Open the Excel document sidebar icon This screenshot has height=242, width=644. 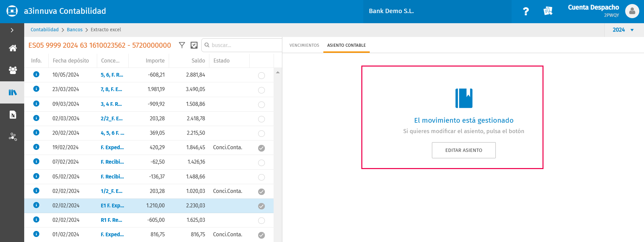click(13, 115)
